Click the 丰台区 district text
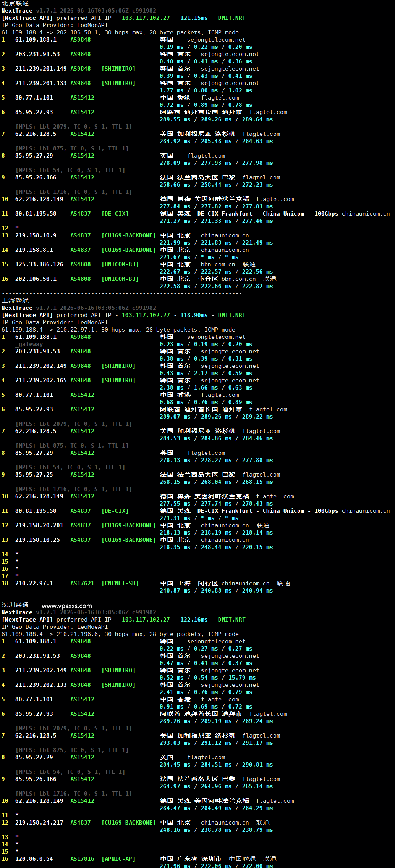The width and height of the screenshot is (395, 868). 208,279
